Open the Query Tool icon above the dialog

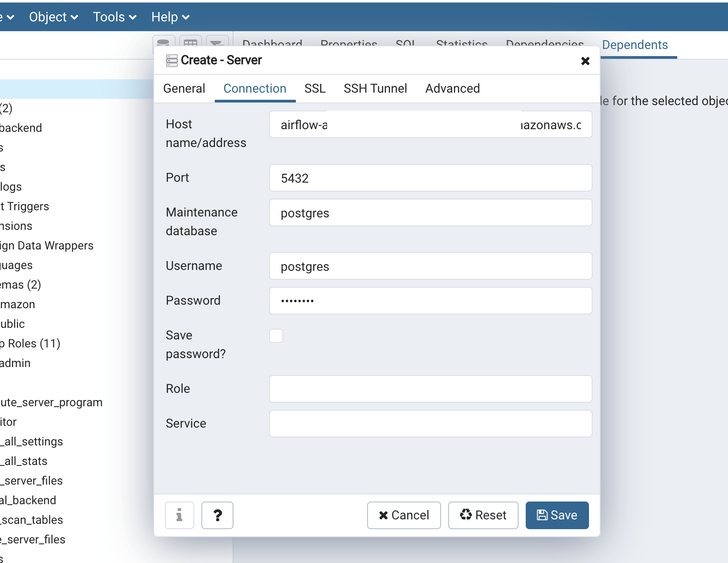point(163,42)
